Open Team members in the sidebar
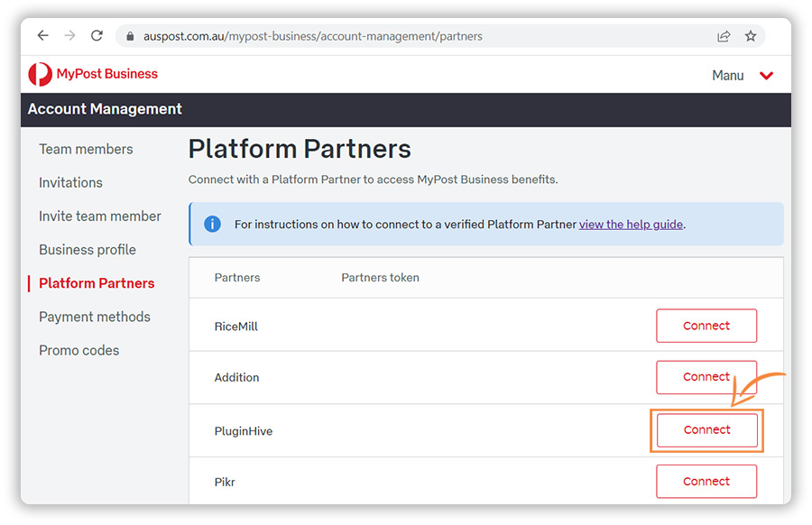 tap(86, 149)
